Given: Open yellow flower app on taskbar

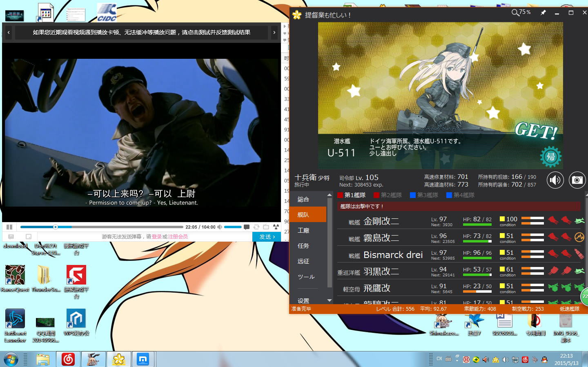Looking at the screenshot, I should [119, 360].
